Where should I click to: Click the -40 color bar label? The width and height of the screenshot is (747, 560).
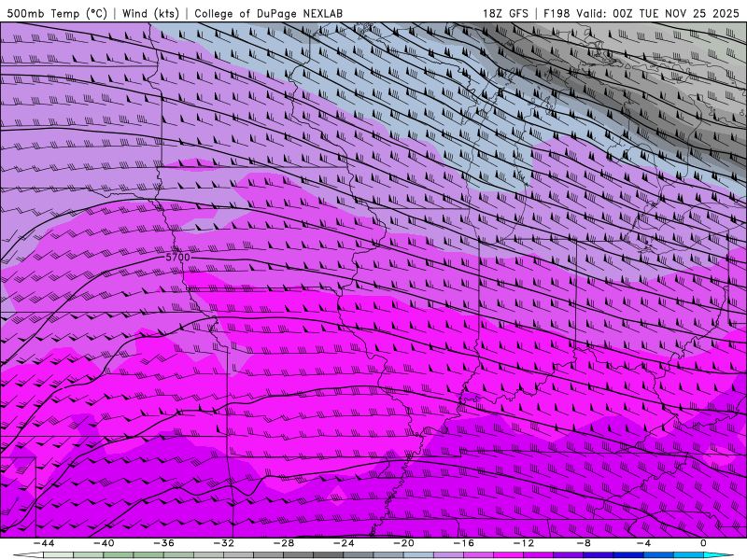[x=104, y=543]
